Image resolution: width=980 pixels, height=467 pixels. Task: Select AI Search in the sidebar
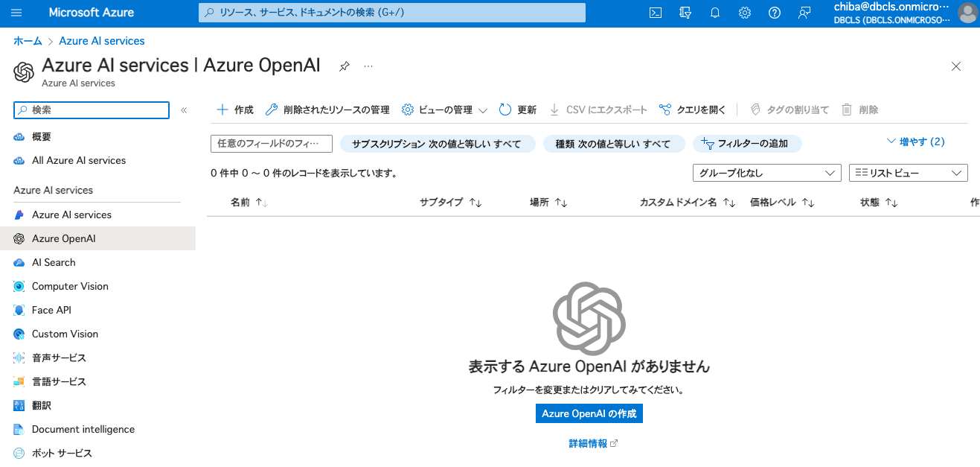[x=54, y=262]
